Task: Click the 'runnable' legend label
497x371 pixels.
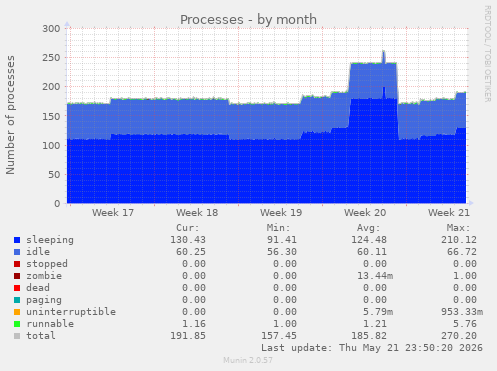Action: click(50, 324)
